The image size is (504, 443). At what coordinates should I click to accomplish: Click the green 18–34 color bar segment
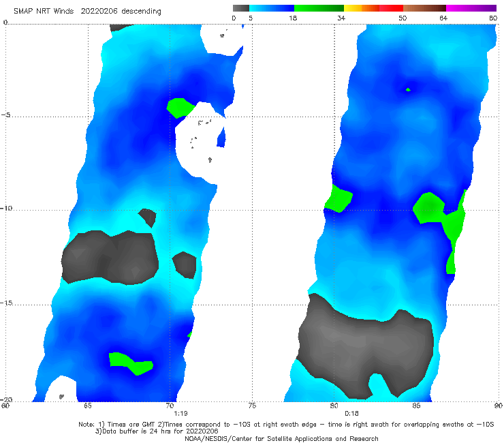coord(319,8)
